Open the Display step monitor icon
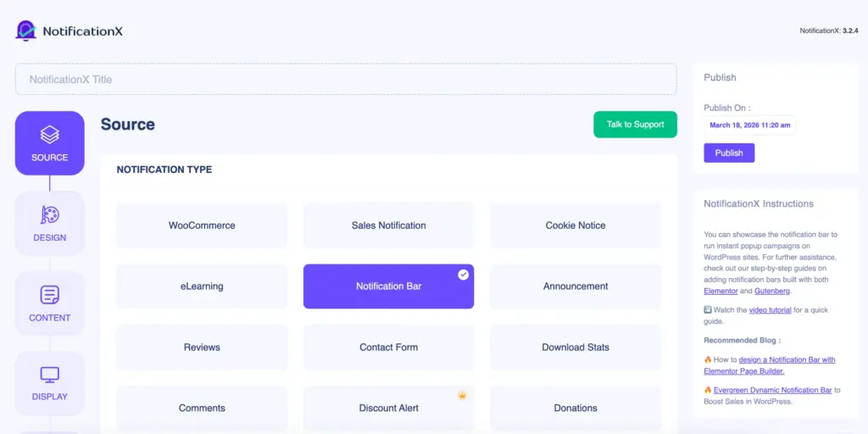 [50, 375]
